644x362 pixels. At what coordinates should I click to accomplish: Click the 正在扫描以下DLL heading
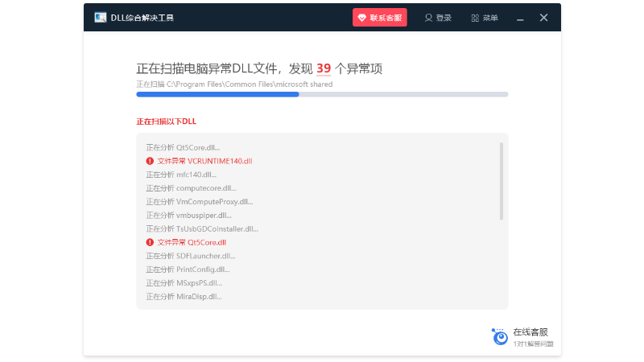[166, 121]
